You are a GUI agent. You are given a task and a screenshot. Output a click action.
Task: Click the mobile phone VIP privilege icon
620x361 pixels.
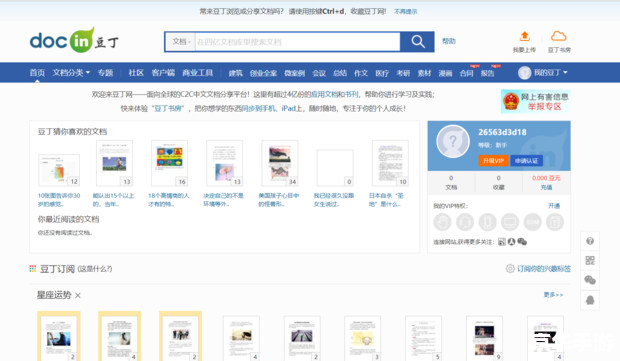488,222
